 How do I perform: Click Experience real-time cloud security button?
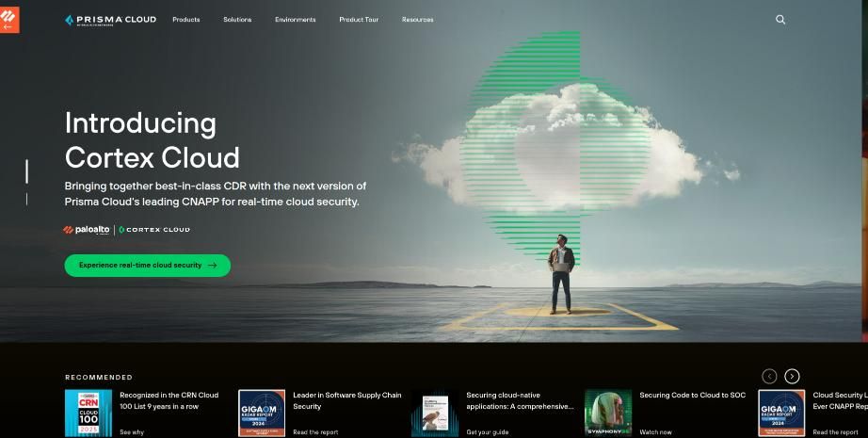coord(147,266)
